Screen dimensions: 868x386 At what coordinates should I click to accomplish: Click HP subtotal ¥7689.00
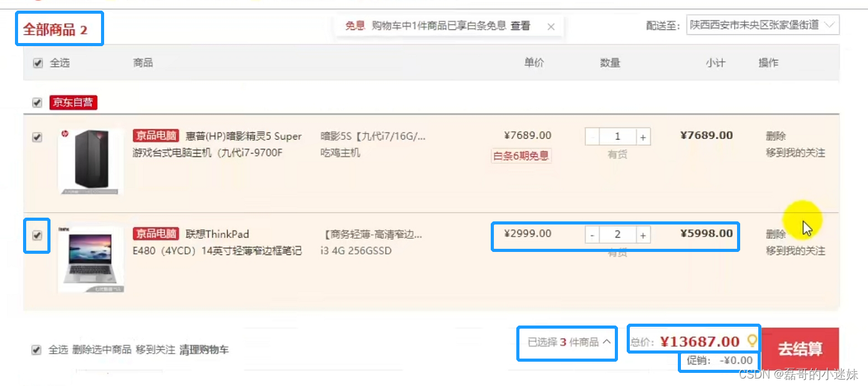(x=706, y=135)
